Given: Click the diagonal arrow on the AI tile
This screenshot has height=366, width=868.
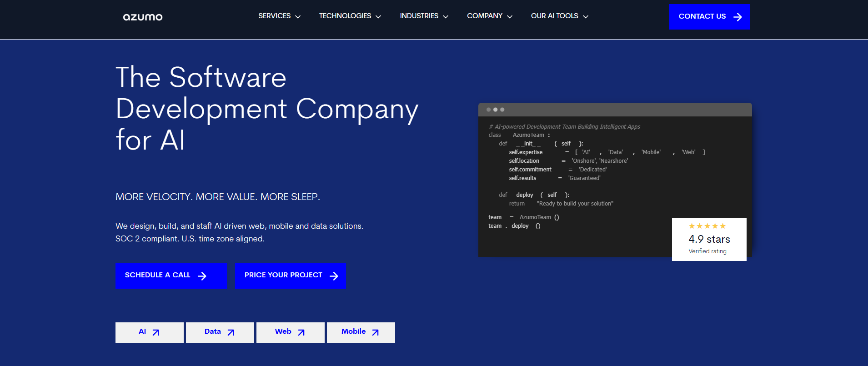Looking at the screenshot, I should pos(156,332).
